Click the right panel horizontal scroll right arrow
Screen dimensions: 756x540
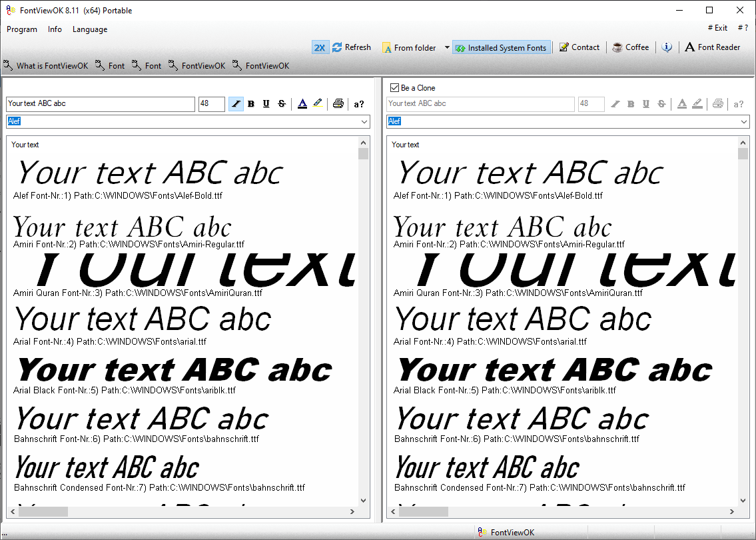(x=732, y=511)
